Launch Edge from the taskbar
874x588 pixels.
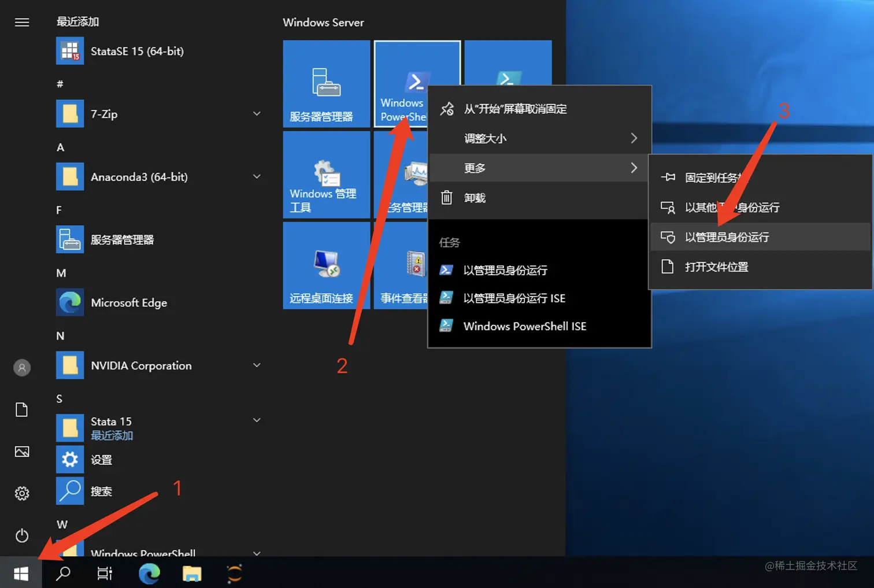(149, 573)
